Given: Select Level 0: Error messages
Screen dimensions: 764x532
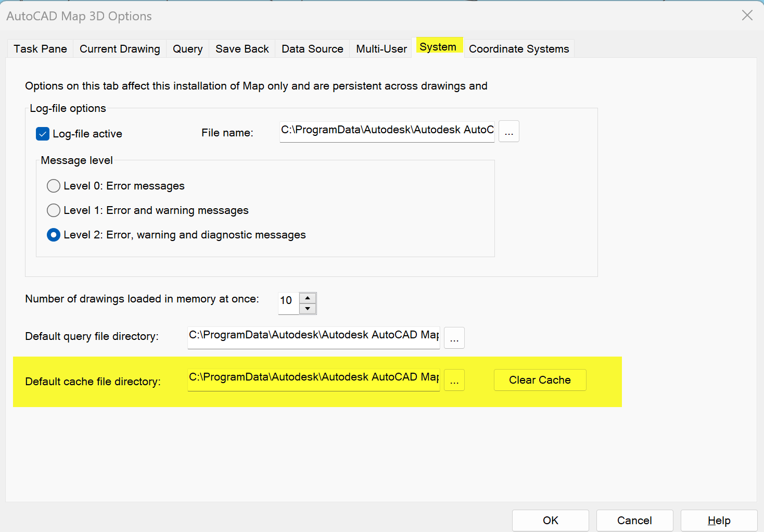Looking at the screenshot, I should click(x=54, y=186).
